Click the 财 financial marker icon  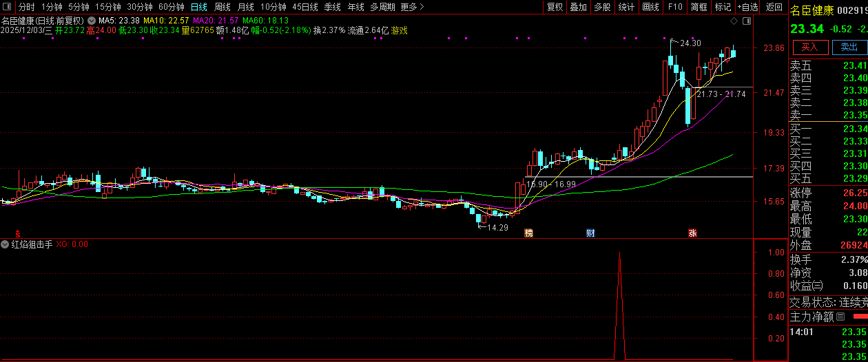coord(590,233)
